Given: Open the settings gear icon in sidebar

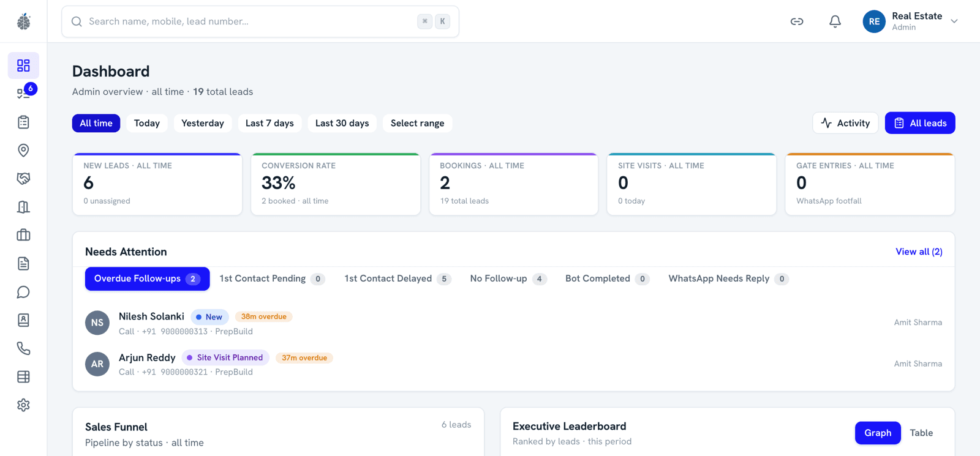Looking at the screenshot, I should pos(23,405).
